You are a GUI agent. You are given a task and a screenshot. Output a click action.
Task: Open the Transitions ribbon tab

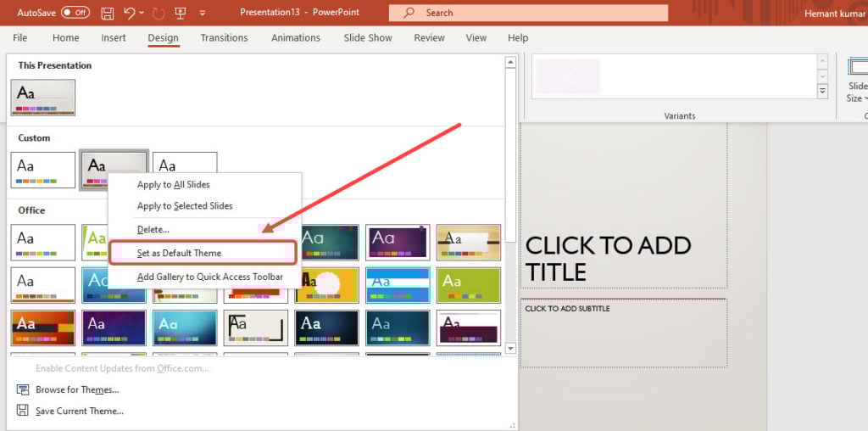point(224,38)
